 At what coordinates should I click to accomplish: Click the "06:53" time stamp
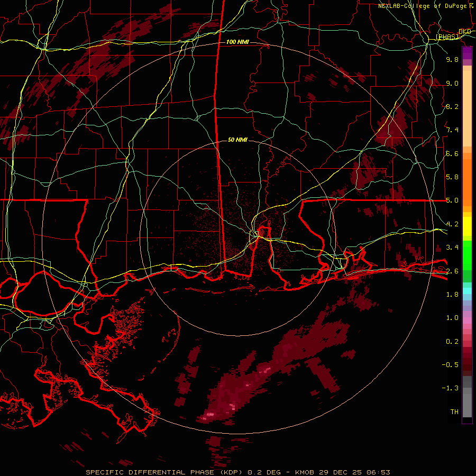click(378, 472)
